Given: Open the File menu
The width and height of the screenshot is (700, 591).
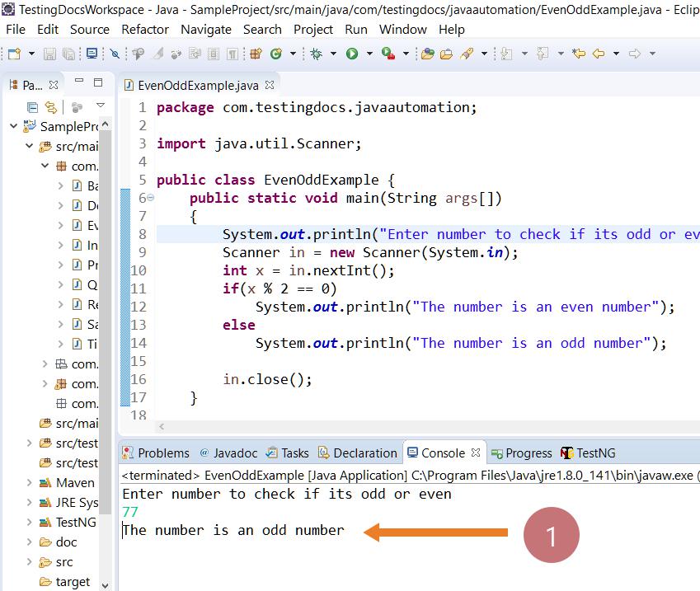Looking at the screenshot, I should point(16,30).
